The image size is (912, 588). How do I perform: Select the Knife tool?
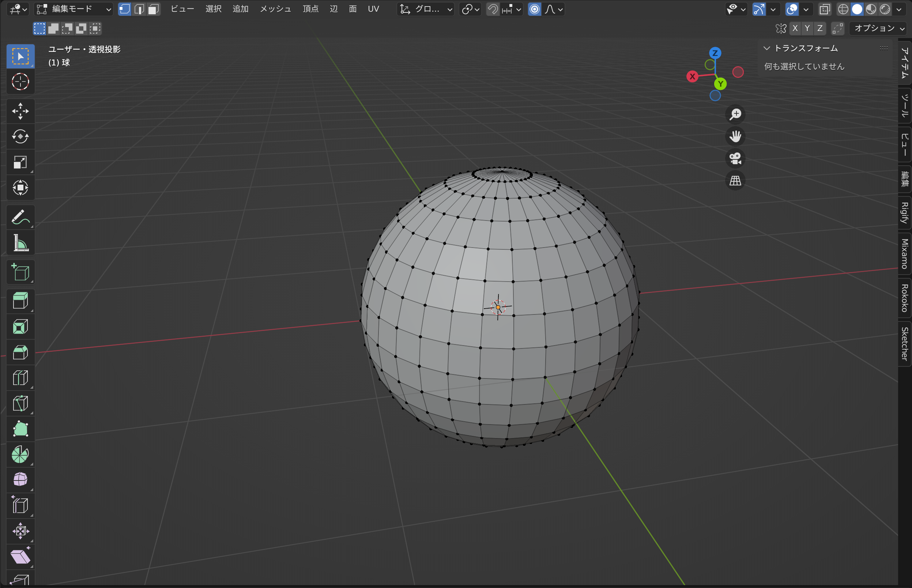[20, 404]
